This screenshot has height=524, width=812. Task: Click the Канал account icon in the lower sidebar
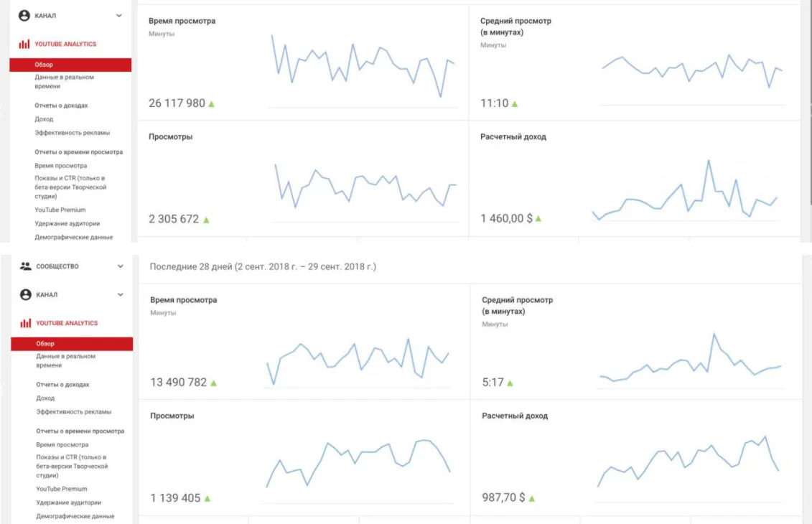pyautogui.click(x=26, y=294)
